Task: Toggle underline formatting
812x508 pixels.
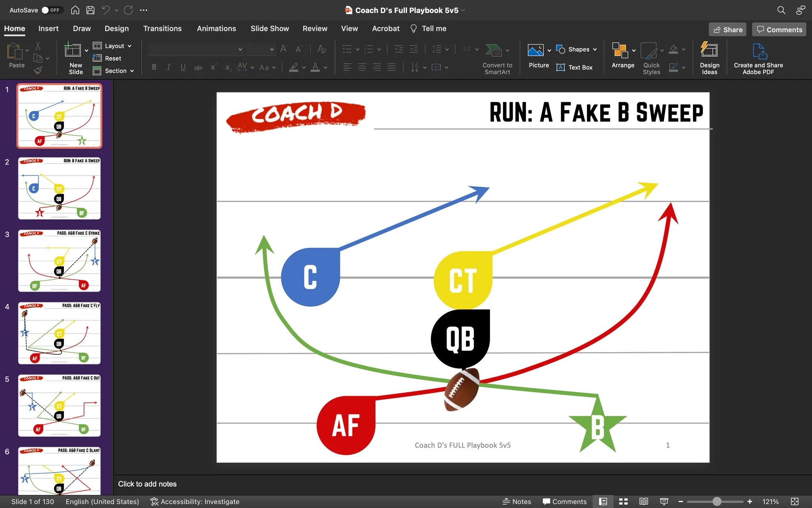Action: (183, 67)
